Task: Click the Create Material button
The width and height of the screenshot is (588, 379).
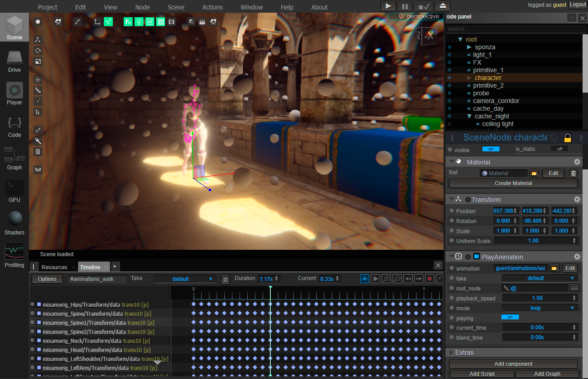Action: coord(513,183)
